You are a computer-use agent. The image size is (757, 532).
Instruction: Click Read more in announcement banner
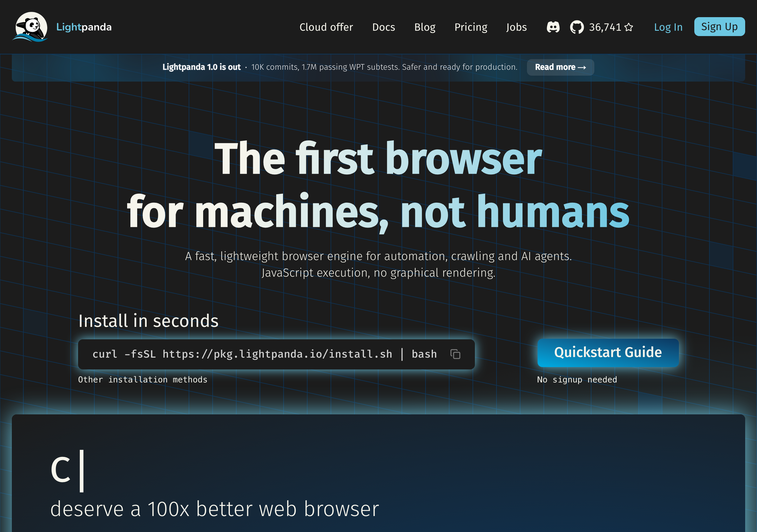(560, 67)
